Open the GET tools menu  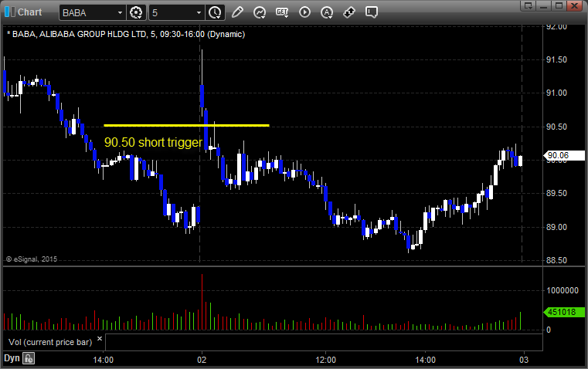click(282, 12)
